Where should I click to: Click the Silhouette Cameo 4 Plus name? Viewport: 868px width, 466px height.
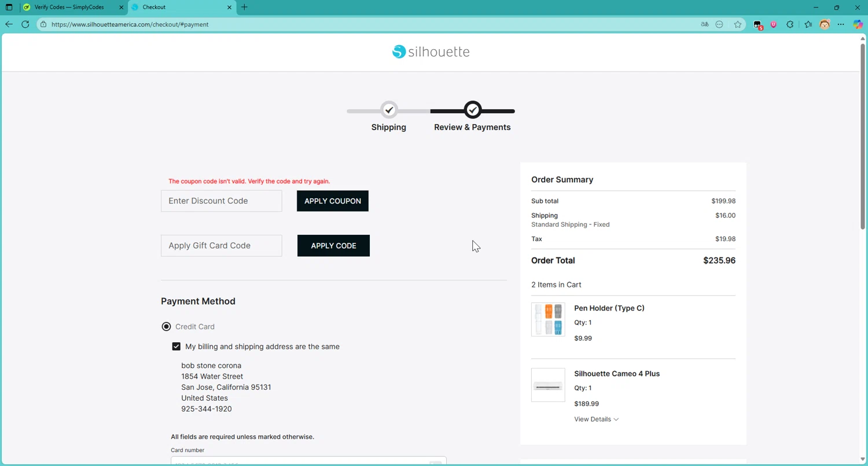[x=617, y=373]
